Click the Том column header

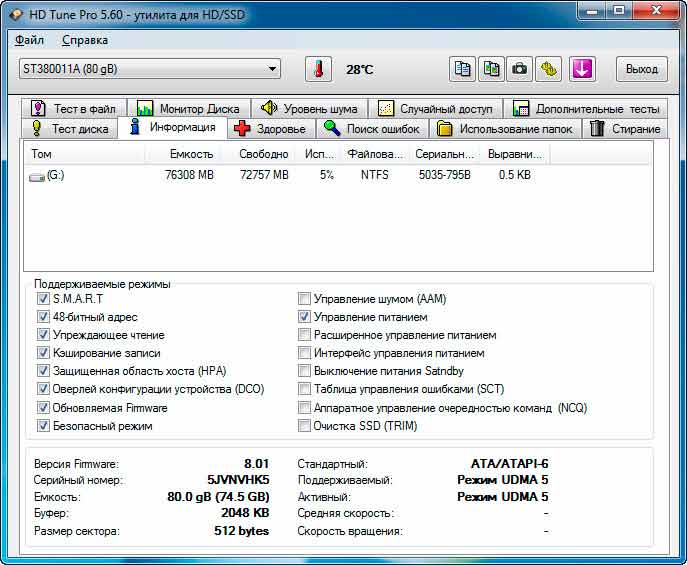(85, 154)
